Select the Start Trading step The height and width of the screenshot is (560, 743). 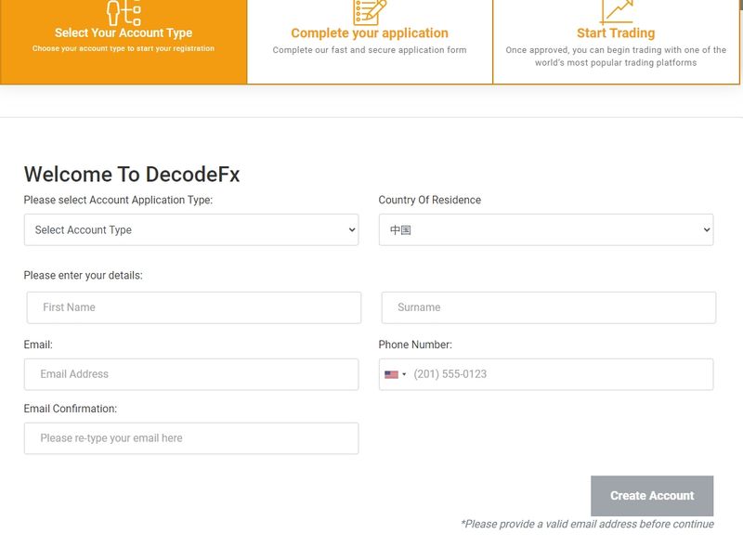[x=616, y=42]
